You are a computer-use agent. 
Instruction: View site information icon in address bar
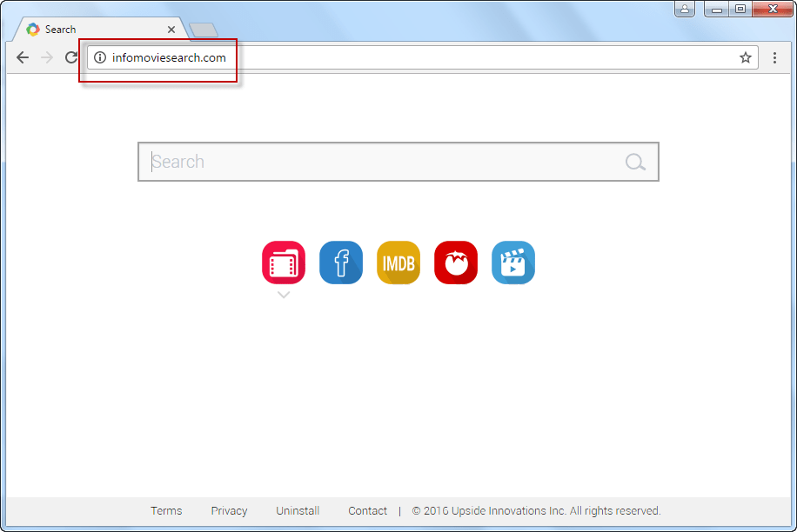(100, 57)
